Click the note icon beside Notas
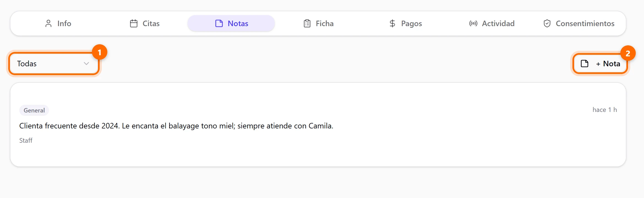The image size is (644, 198). (x=219, y=23)
